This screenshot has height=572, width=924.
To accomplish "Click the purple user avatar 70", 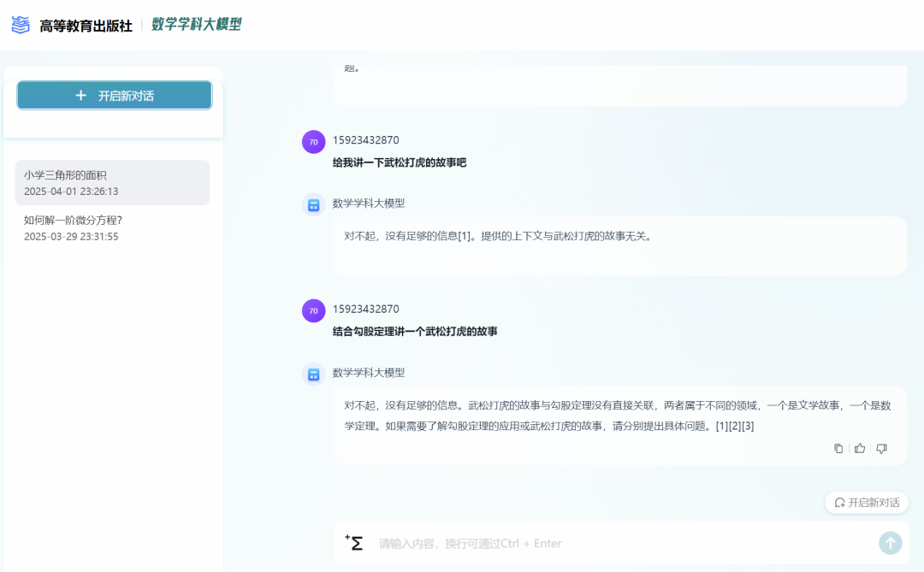I will pyautogui.click(x=313, y=142).
